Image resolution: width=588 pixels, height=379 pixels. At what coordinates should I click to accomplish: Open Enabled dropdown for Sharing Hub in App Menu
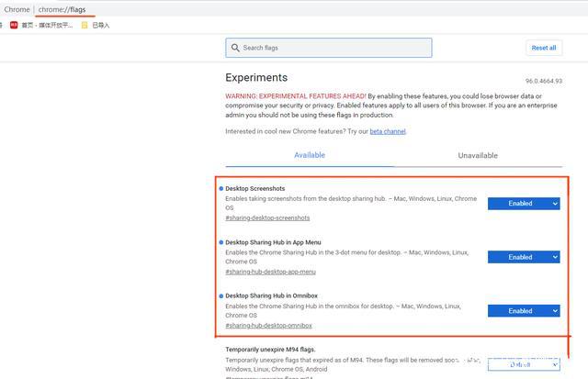(x=524, y=257)
